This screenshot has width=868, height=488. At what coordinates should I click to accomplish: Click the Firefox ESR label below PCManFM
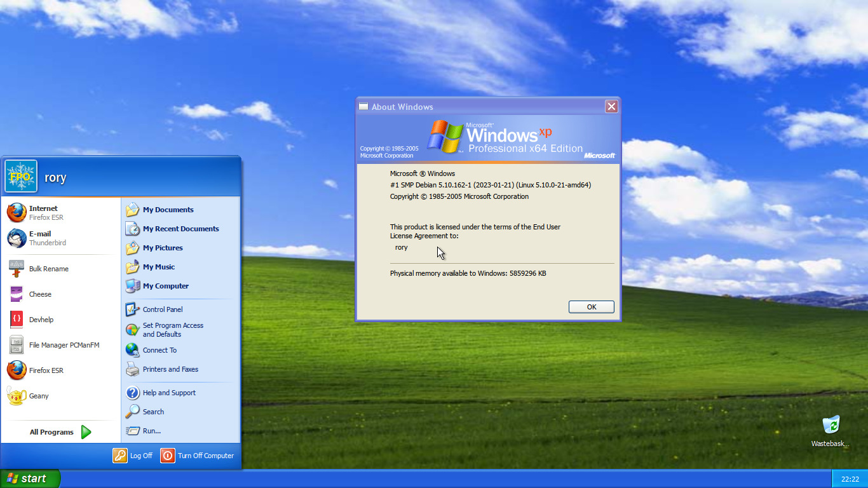tap(46, 370)
